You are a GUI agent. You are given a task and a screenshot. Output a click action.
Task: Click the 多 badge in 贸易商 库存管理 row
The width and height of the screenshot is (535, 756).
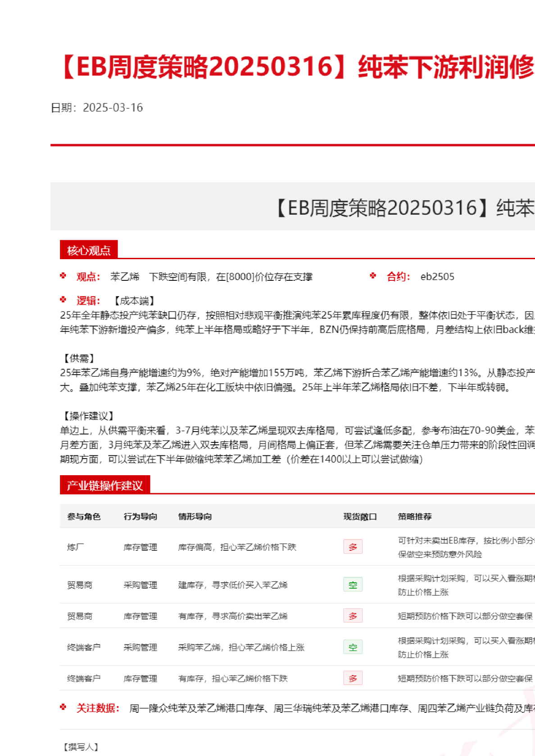353,616
